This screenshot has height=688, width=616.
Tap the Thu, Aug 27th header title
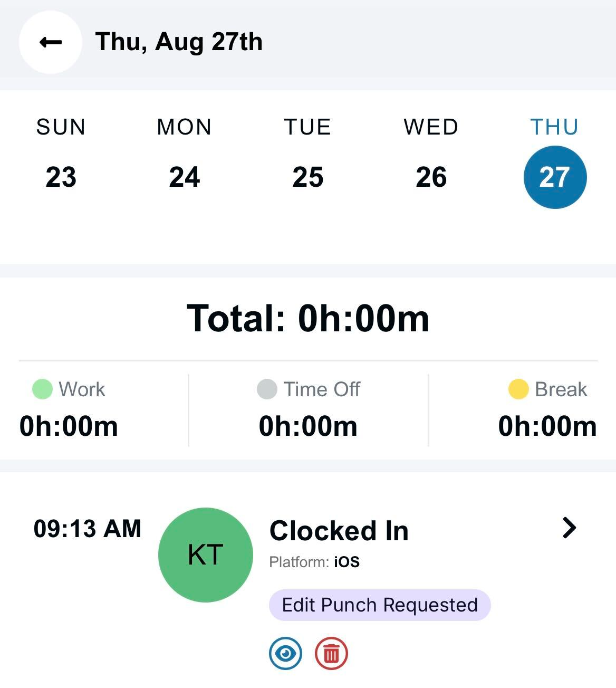pos(179,42)
